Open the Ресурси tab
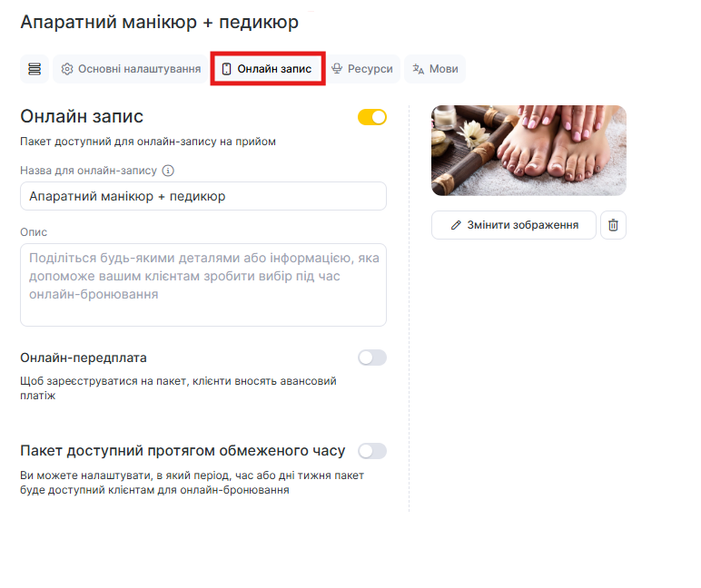Image resolution: width=701 pixels, height=588 pixels. point(362,69)
